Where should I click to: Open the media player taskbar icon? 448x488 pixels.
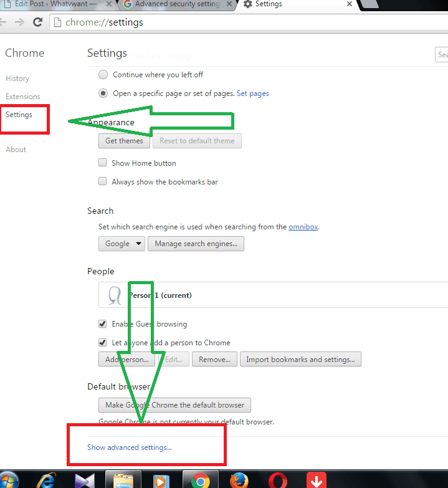click(161, 481)
